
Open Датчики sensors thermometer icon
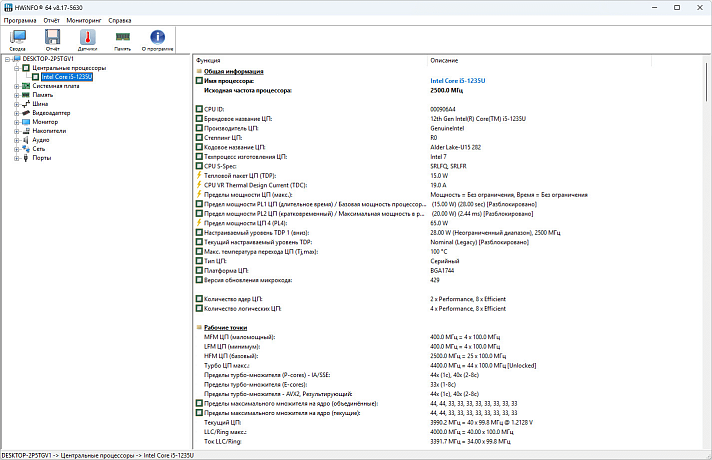pyautogui.click(x=87, y=39)
